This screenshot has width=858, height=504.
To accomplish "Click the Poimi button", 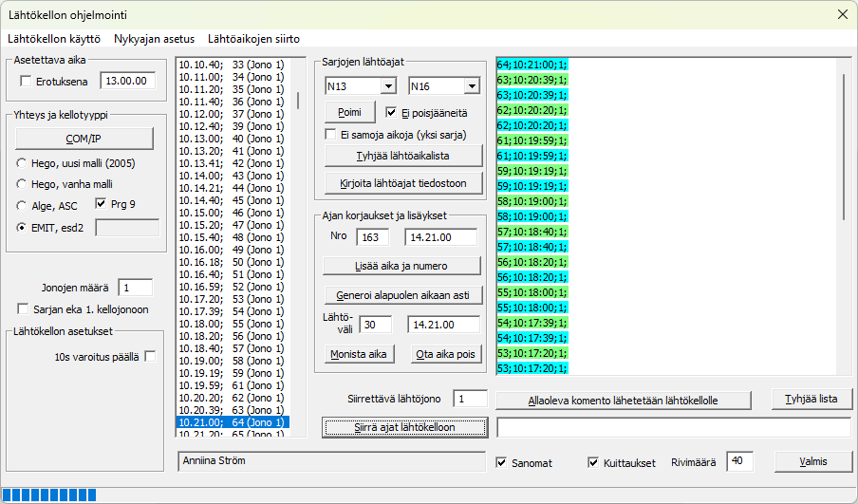I will (x=349, y=112).
